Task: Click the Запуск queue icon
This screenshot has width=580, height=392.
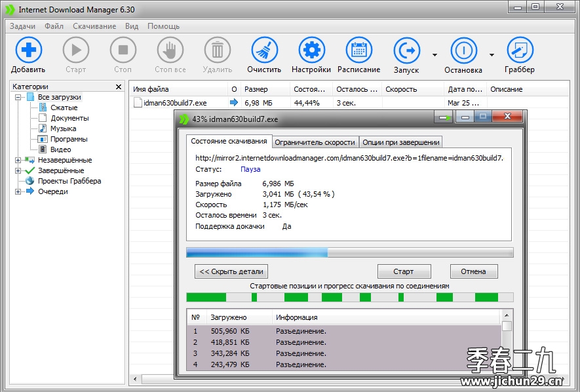Action: (x=406, y=50)
